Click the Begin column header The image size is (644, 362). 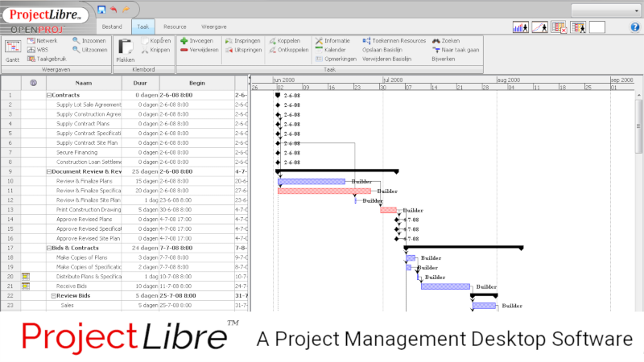click(x=196, y=83)
